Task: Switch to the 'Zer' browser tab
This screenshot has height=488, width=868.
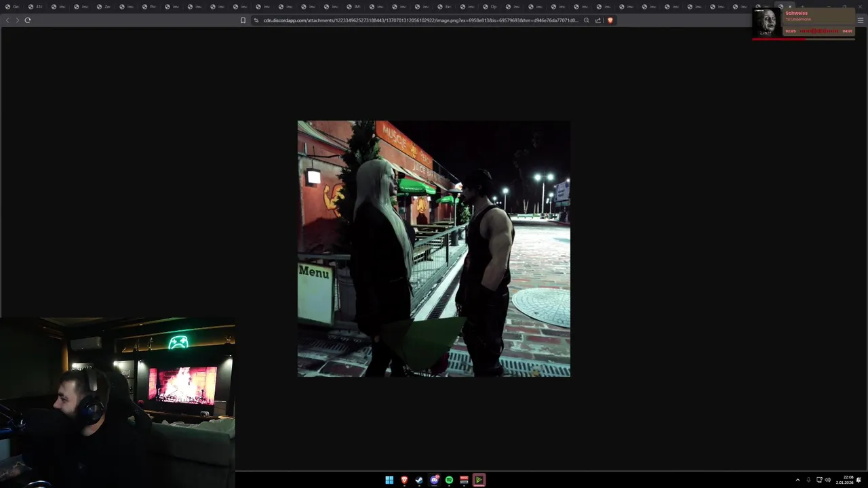Action: [x=104, y=7]
